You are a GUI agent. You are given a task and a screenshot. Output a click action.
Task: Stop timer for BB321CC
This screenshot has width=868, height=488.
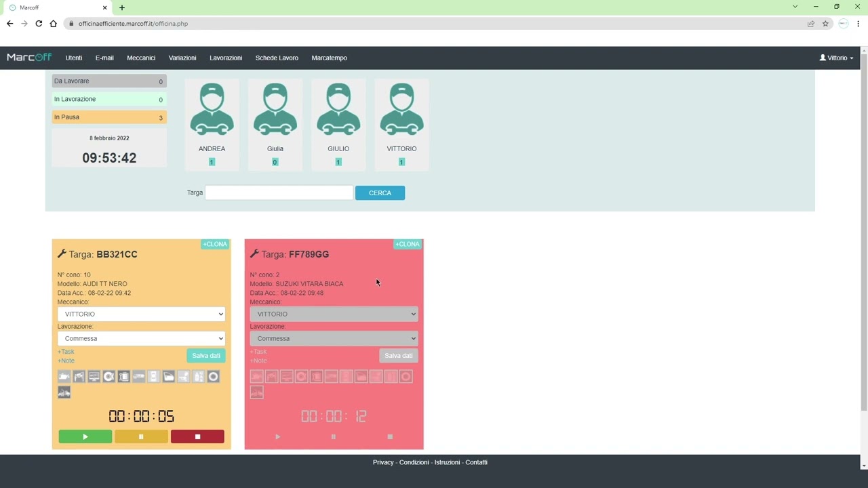coord(197,436)
